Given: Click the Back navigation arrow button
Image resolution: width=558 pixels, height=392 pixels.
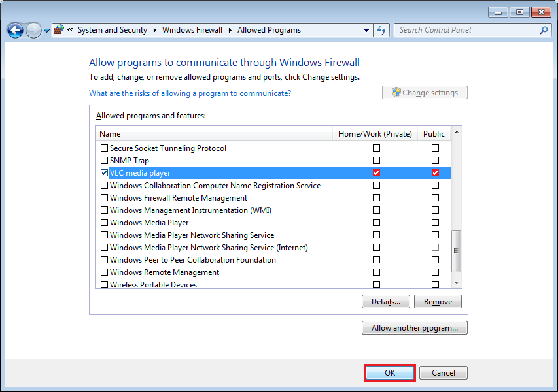Looking at the screenshot, I should pyautogui.click(x=15, y=30).
